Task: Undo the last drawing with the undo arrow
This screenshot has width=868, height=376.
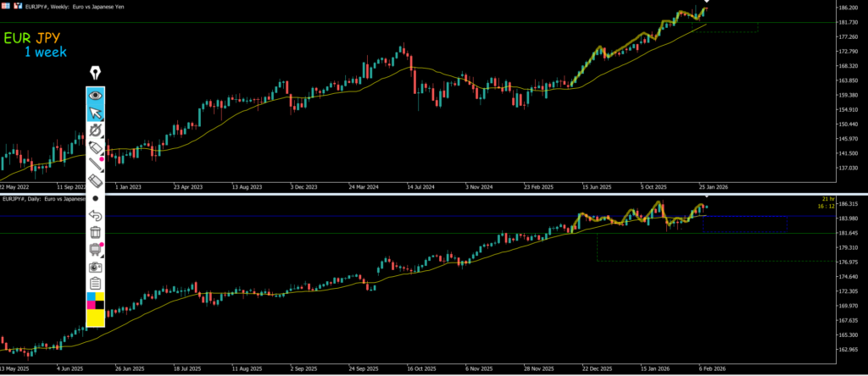Action: coord(96,215)
